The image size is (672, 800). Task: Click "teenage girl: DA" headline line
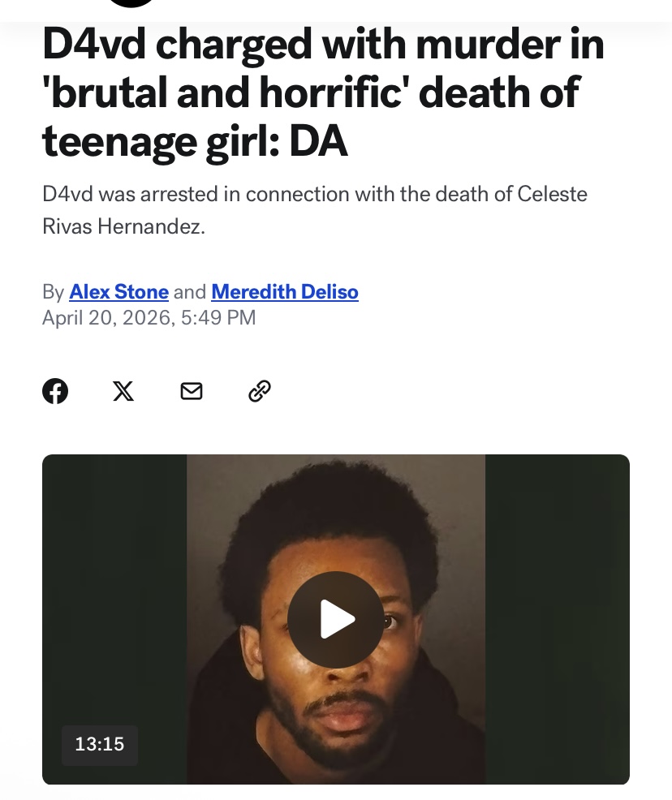(x=195, y=141)
